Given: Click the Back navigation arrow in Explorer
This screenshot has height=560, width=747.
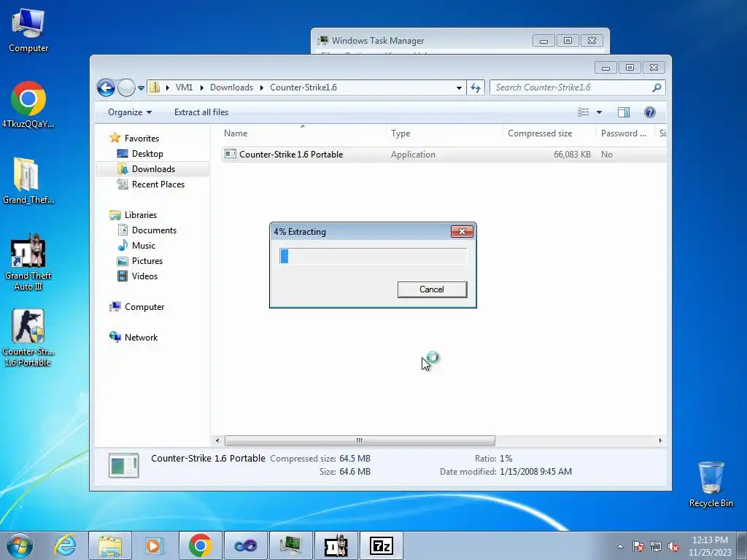Looking at the screenshot, I should coord(106,87).
